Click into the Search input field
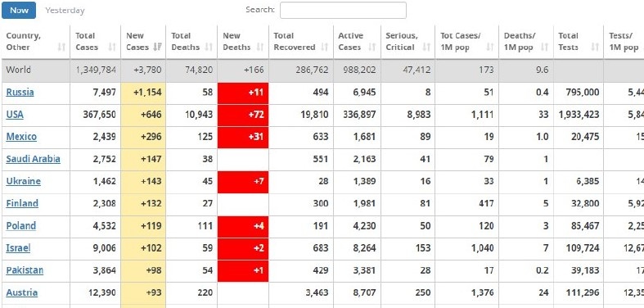The image size is (644, 308). [x=343, y=11]
